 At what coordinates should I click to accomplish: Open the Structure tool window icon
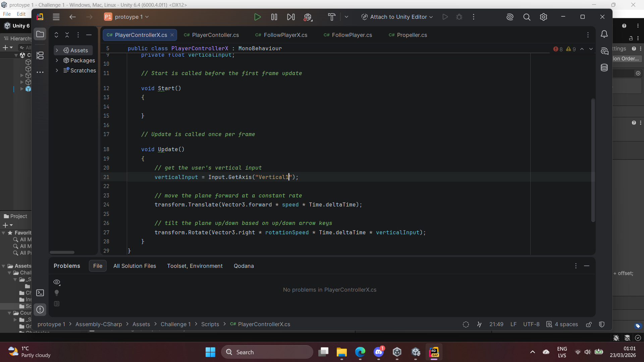pyautogui.click(x=40, y=56)
